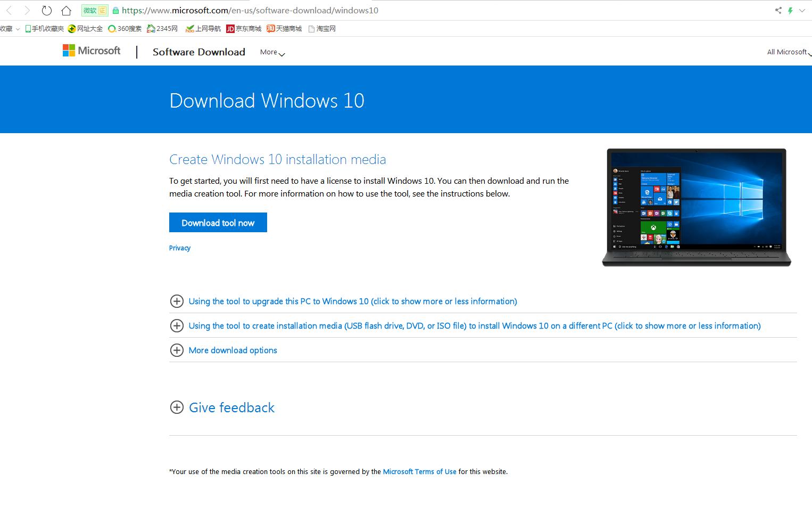Click the 'Download tool now' button
This screenshot has width=812, height=506.
pyautogui.click(x=218, y=222)
